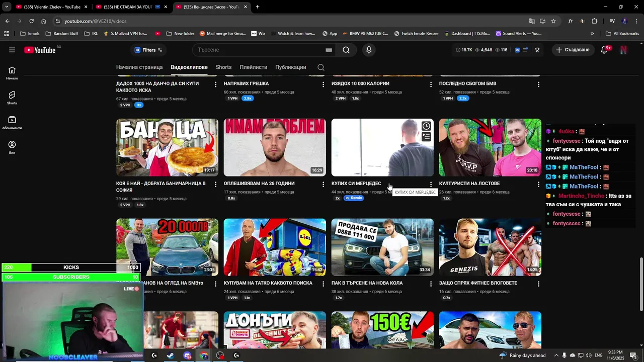This screenshot has height=362, width=644.
Task: Open ПРОДАВА СЕ car video thumbnail
Action: (382, 247)
